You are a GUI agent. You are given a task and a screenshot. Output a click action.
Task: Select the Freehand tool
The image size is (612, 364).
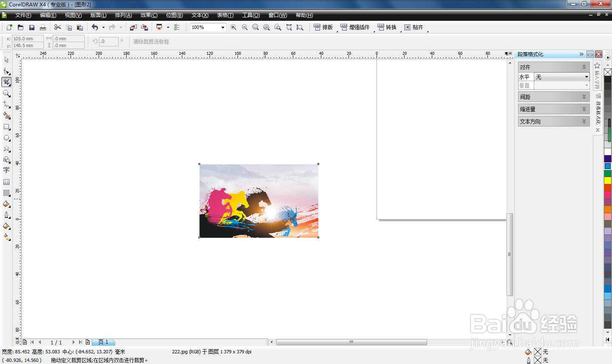(6, 104)
